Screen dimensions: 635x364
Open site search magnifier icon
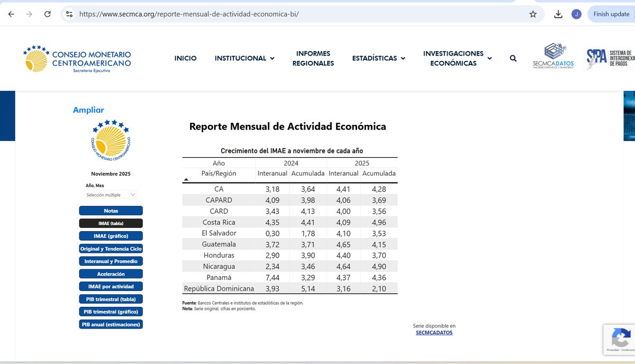513,58
